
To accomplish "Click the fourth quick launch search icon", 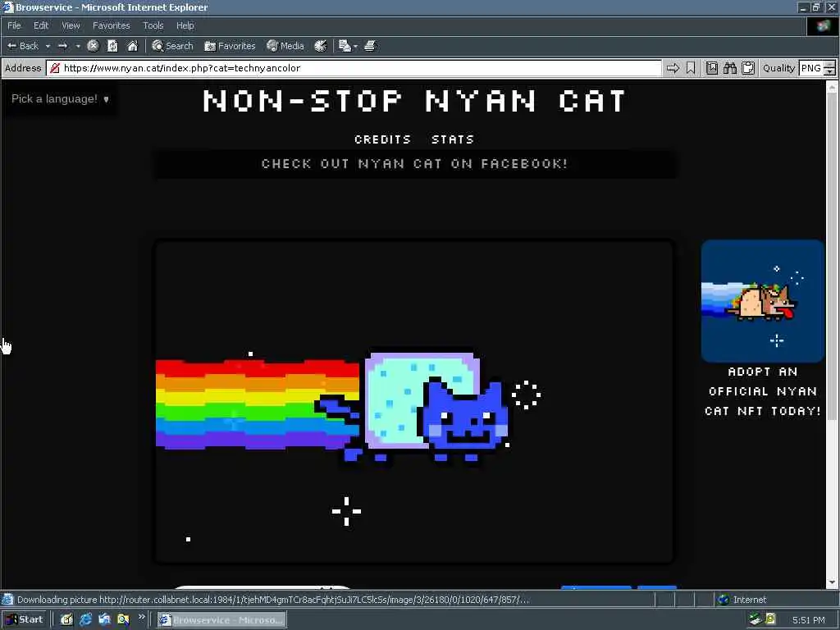I will 123,620.
